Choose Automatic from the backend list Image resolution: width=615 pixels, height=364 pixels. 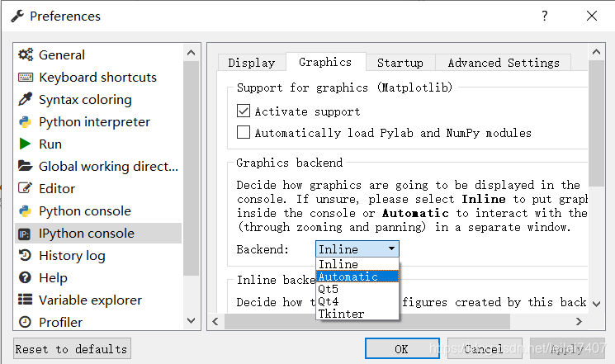tap(357, 277)
